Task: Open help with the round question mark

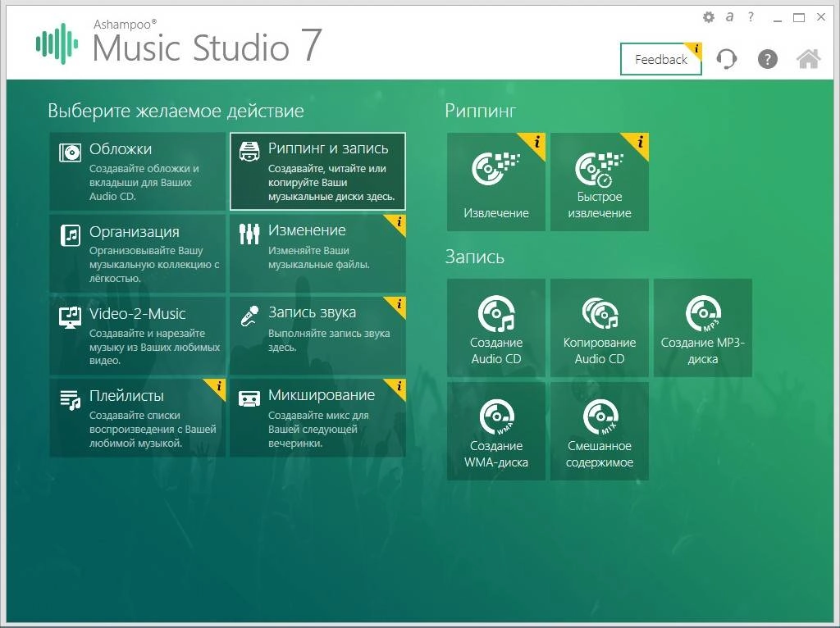Action: 767,59
